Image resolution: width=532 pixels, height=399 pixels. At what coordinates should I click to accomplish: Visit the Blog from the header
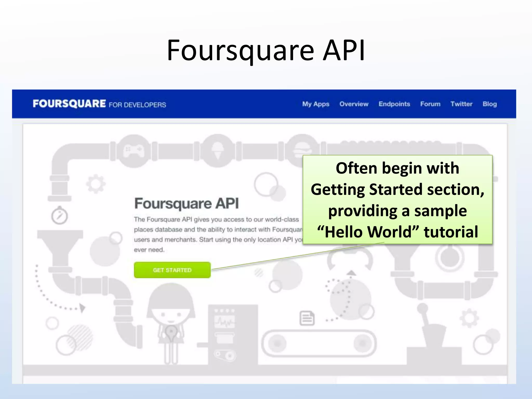(x=490, y=104)
